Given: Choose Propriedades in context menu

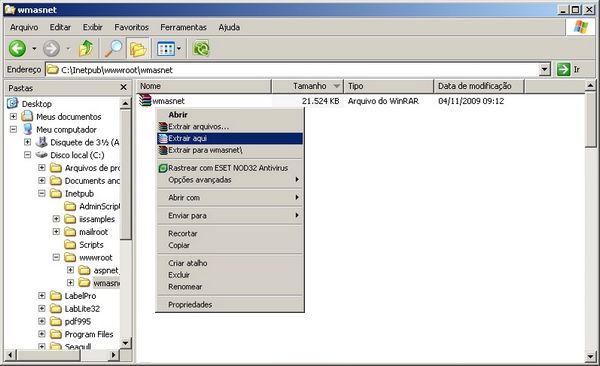Looking at the screenshot, I should click(230, 305).
